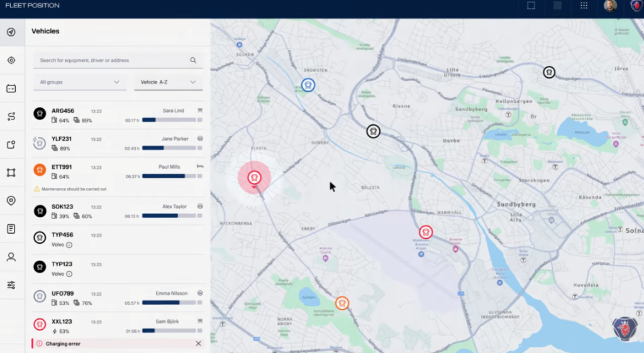This screenshot has width=644, height=353.
Task: Click driver name Sara Lind
Action: click(174, 111)
